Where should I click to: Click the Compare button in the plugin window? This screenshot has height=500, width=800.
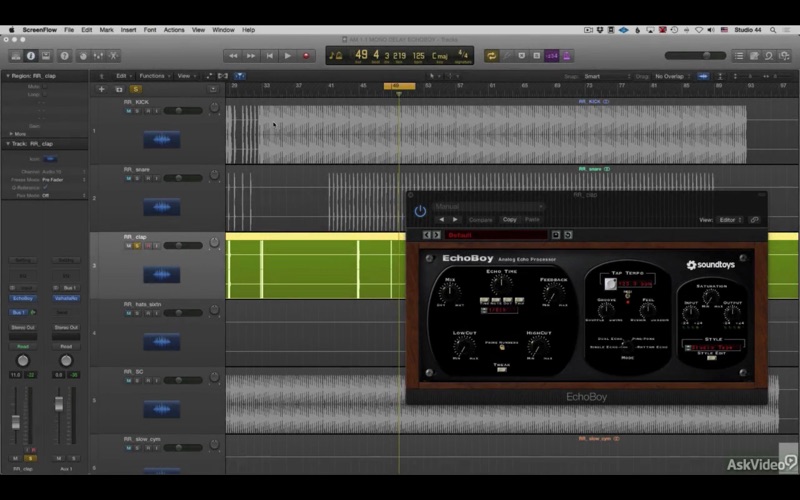point(481,219)
